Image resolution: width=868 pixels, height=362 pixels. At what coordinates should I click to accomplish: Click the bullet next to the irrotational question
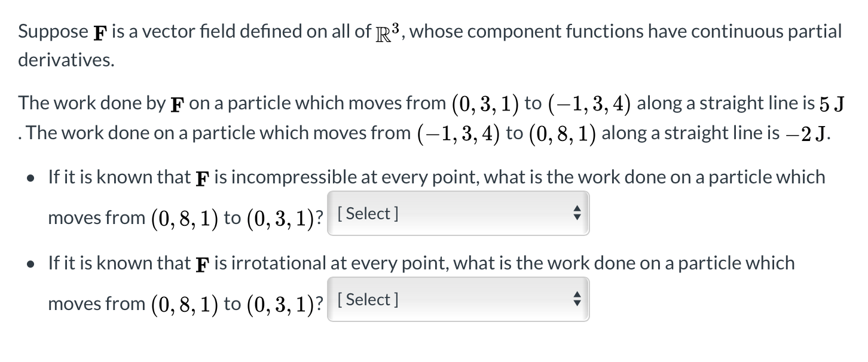pos(31,263)
